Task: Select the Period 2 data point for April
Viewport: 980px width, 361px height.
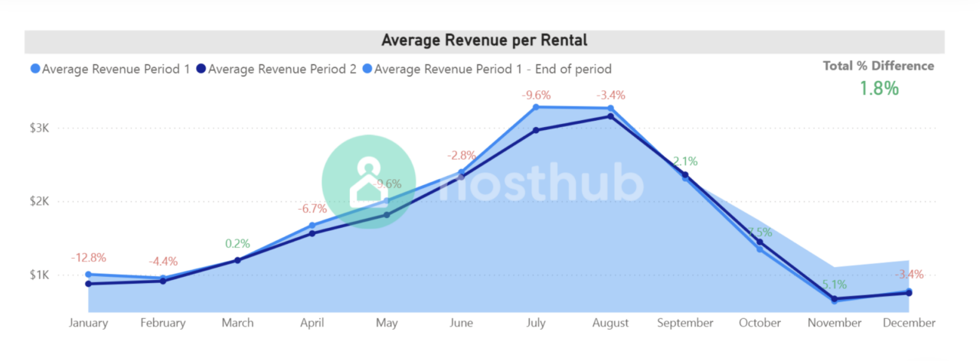Action: tap(312, 233)
